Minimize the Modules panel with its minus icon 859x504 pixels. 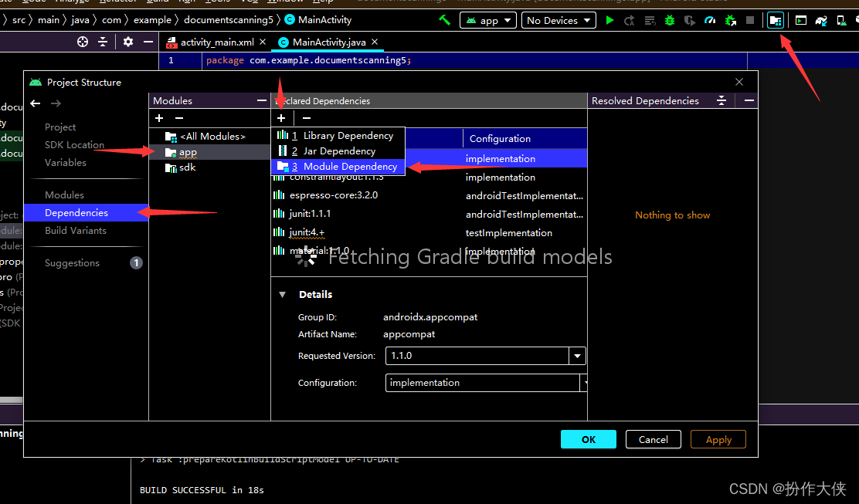tap(261, 100)
